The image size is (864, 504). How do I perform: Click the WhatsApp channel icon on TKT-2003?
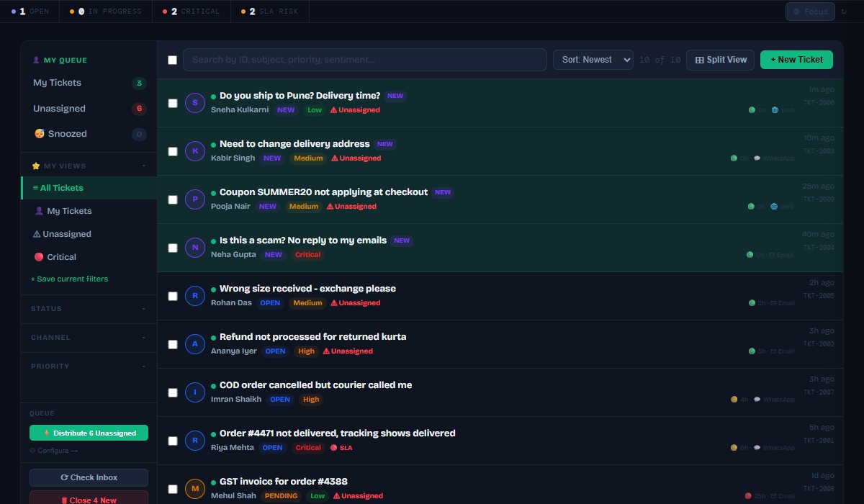pyautogui.click(x=757, y=158)
